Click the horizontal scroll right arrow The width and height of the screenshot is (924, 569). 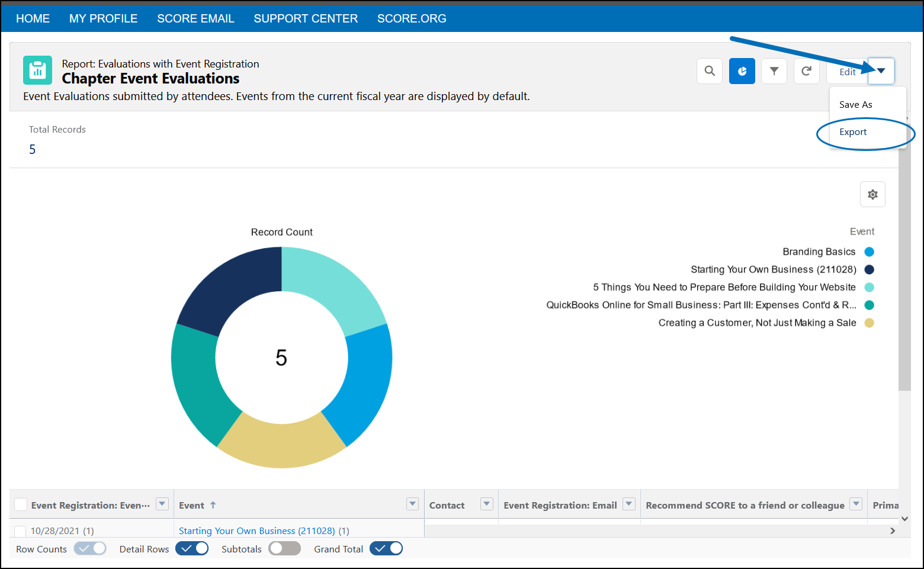[x=893, y=531]
